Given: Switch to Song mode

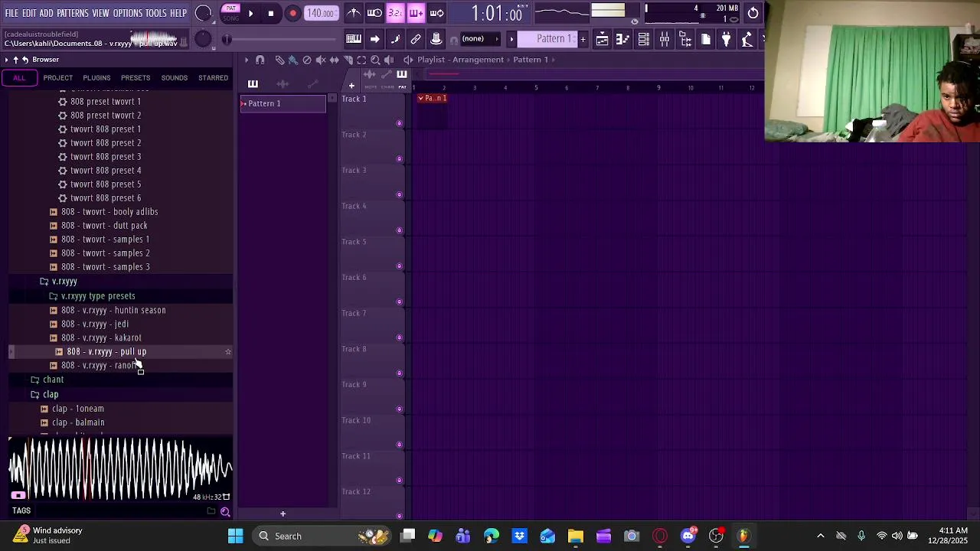Looking at the screenshot, I should pyautogui.click(x=230, y=18).
